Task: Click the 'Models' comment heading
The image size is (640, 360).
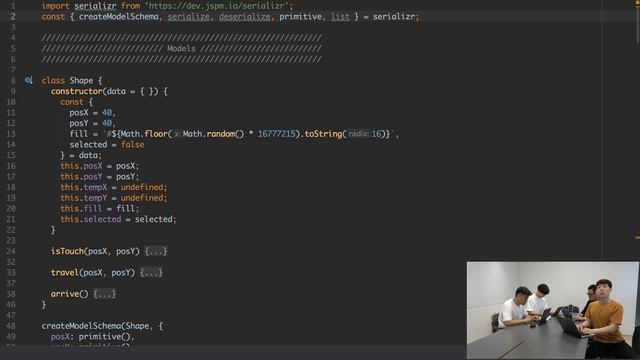Action: 181,49
